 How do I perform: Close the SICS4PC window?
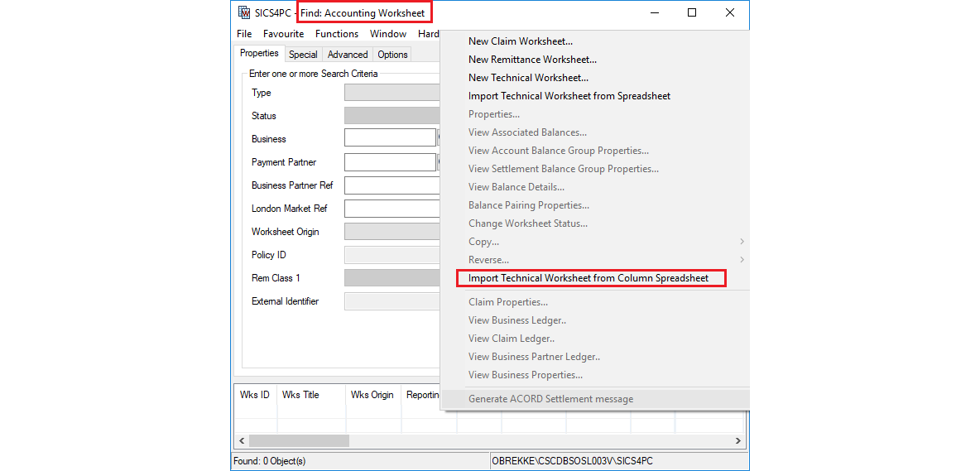tap(729, 12)
